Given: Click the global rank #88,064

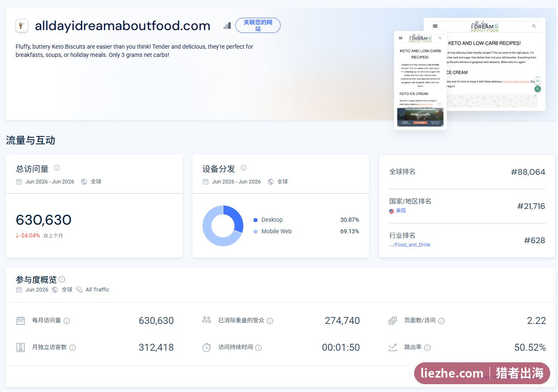Looking at the screenshot, I should [x=528, y=172].
